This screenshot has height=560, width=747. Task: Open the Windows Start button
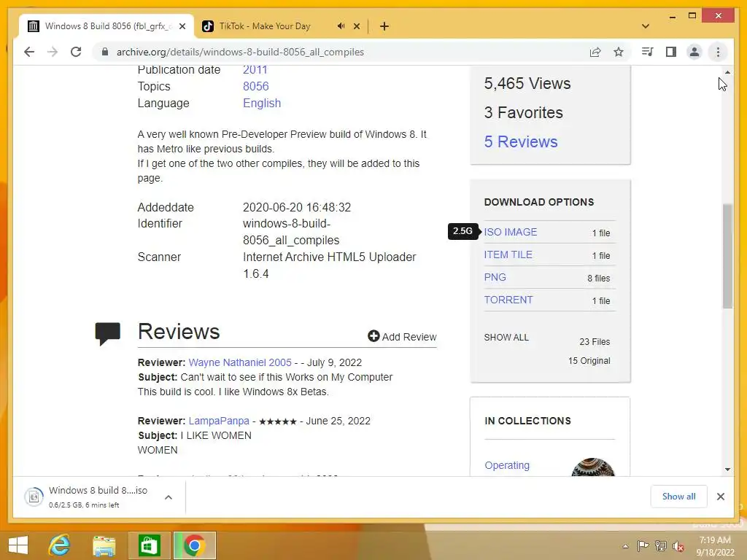tap(18, 545)
